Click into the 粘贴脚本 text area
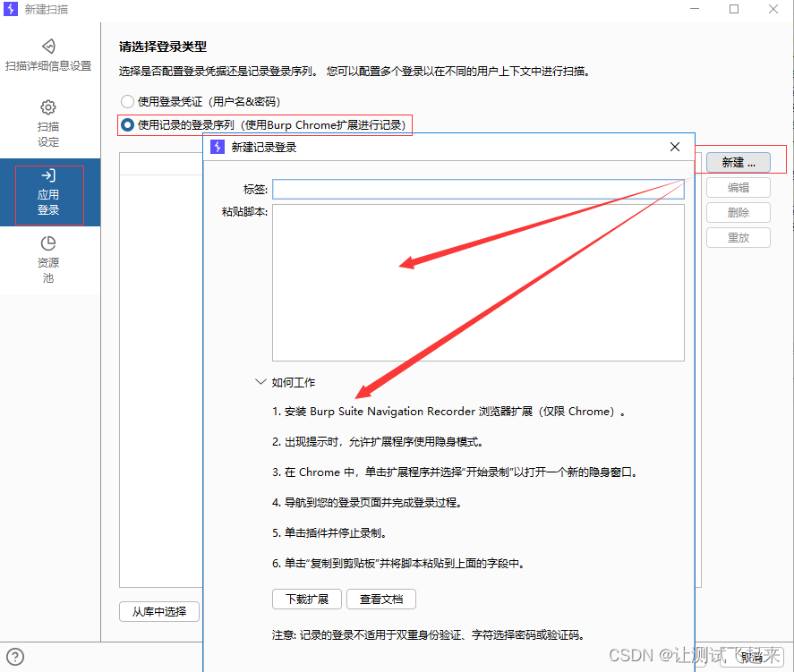Image resolution: width=794 pixels, height=672 pixels. tap(478, 283)
